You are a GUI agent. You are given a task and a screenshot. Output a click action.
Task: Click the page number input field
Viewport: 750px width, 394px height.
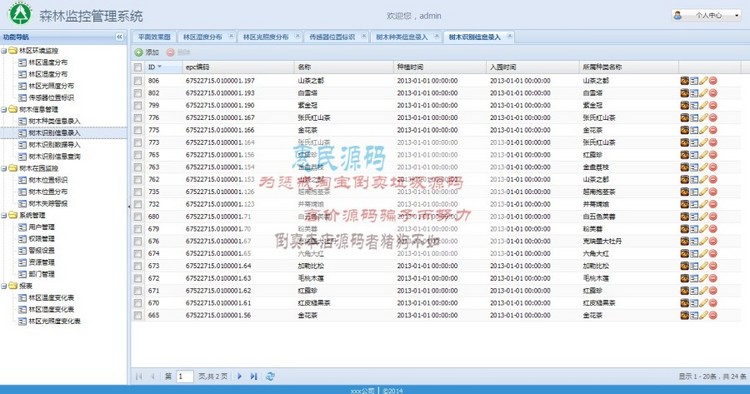[185, 376]
